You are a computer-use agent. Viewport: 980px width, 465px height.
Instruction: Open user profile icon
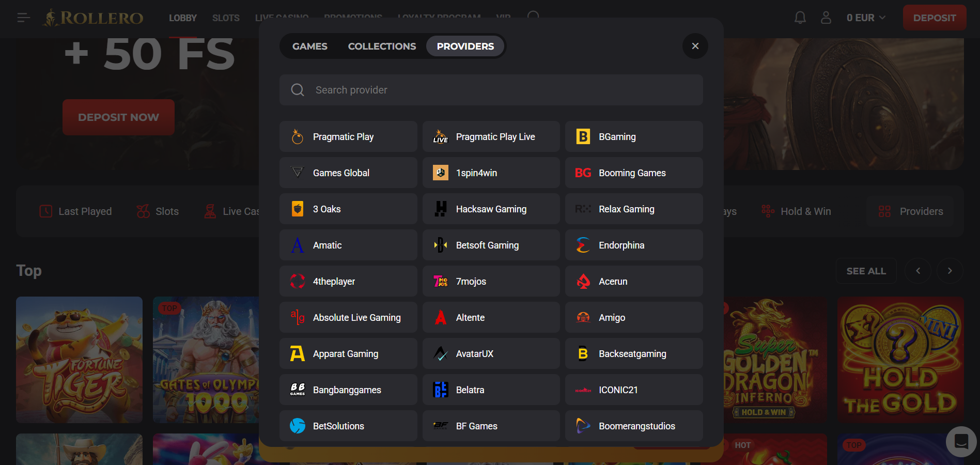click(x=826, y=18)
